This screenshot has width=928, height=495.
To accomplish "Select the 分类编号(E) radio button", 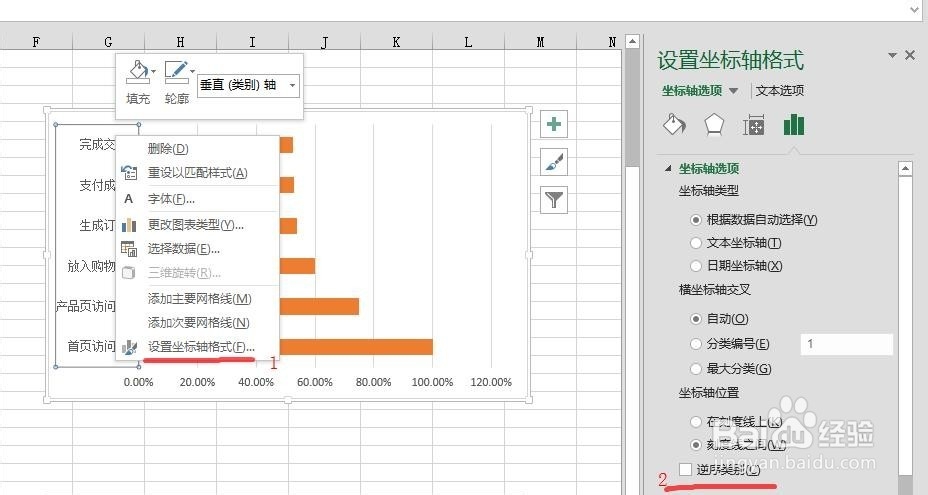I will click(x=696, y=344).
